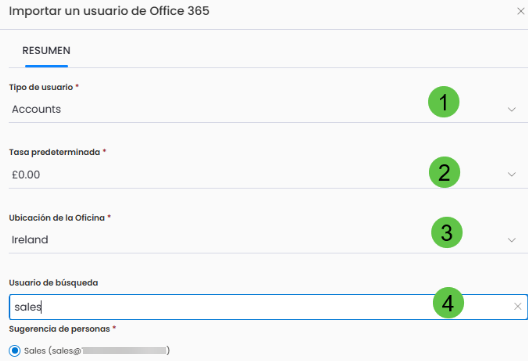Click the Sugerencia de personas label

pos(59,329)
